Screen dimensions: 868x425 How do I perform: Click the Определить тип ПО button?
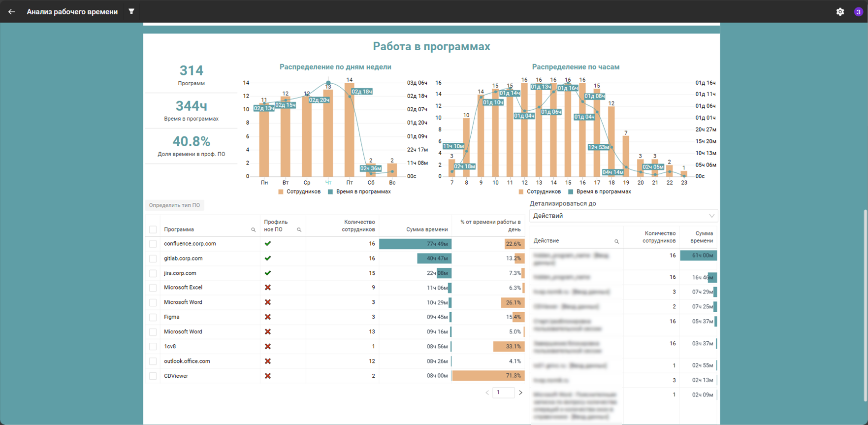pos(174,205)
